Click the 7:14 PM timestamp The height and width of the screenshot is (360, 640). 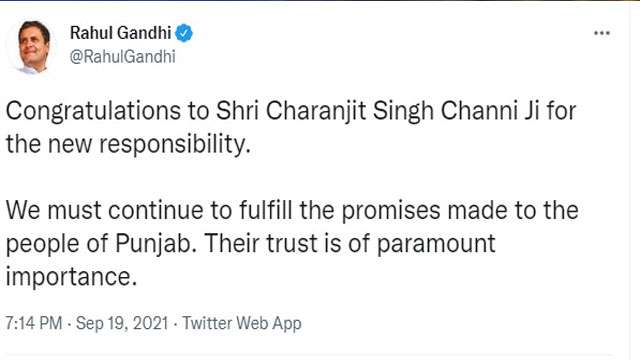point(34,323)
